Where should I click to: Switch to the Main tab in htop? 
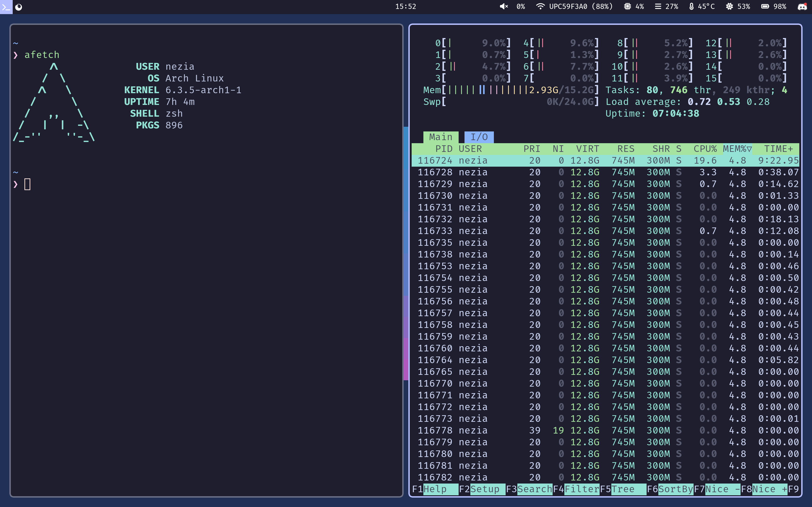tap(440, 137)
